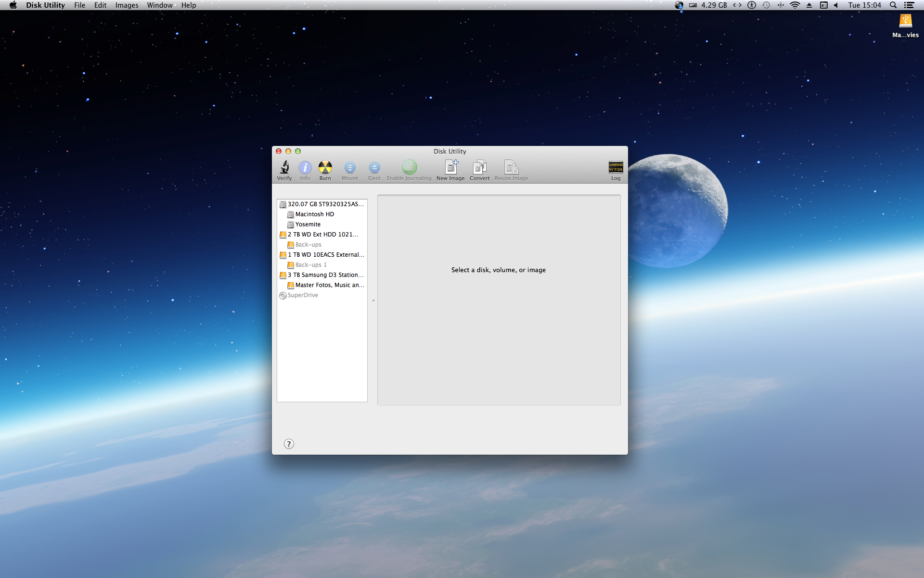
Task: Open the Window menu
Action: coord(160,5)
